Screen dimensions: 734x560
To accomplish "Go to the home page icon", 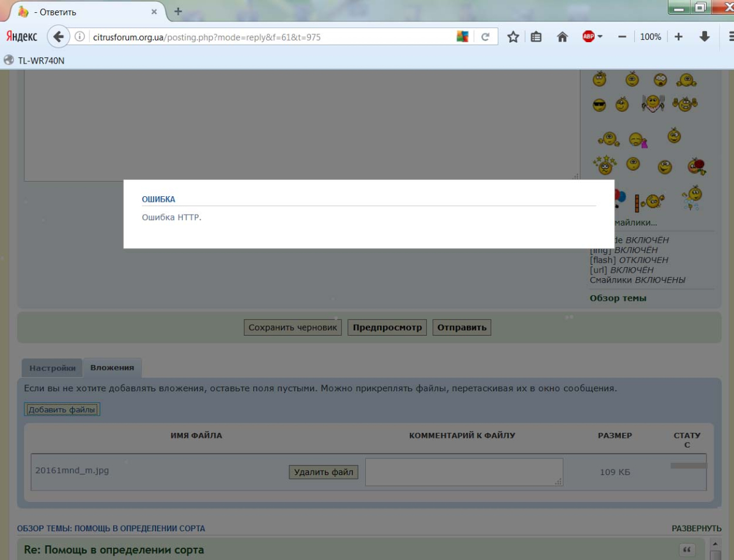I will tap(562, 37).
